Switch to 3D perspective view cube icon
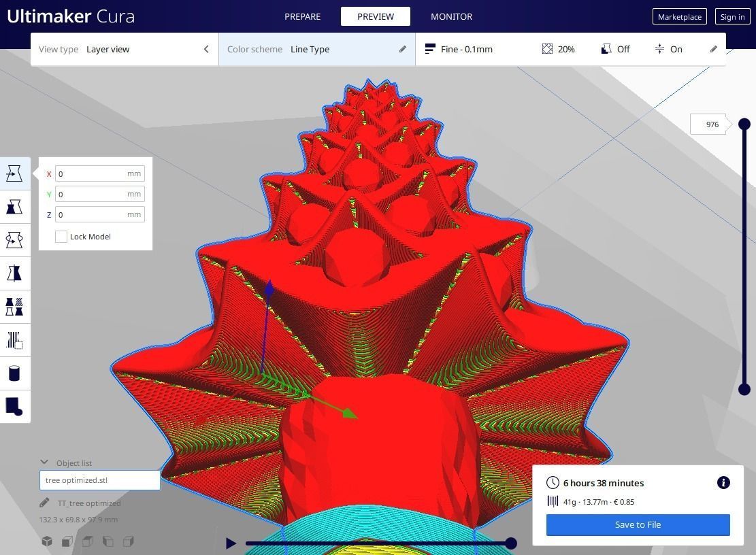756x555 pixels. pos(47,541)
